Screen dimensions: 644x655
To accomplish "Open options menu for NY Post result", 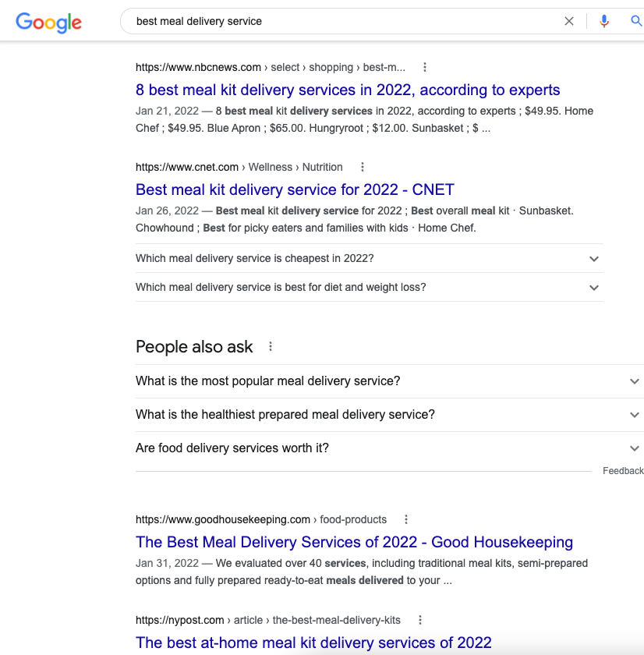I will coord(420,620).
